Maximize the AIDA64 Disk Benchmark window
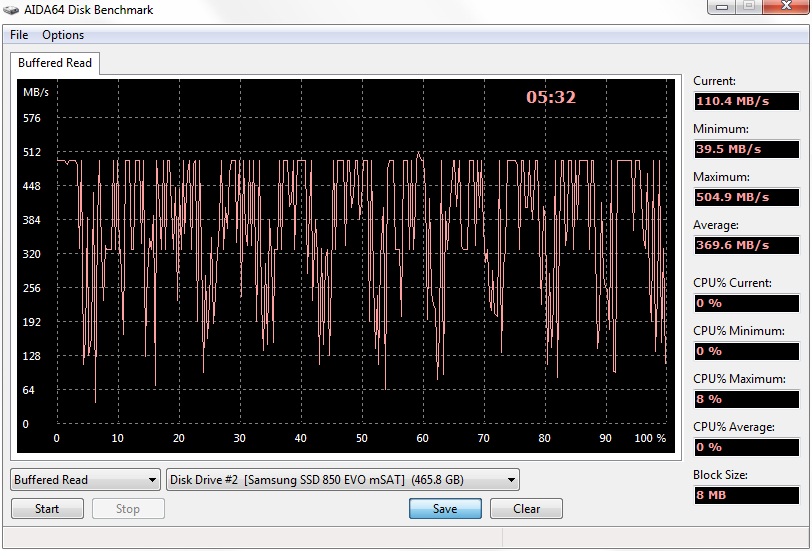812x551 pixels. point(749,7)
